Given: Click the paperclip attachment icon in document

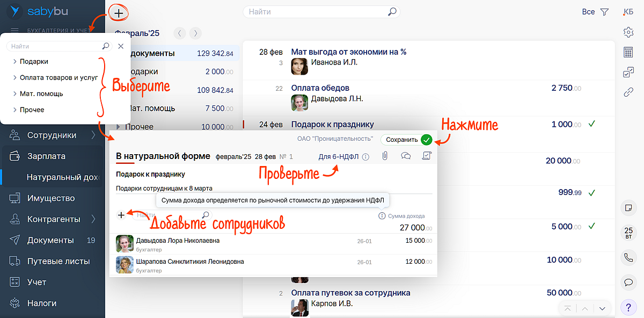Looking at the screenshot, I should pos(385,156).
